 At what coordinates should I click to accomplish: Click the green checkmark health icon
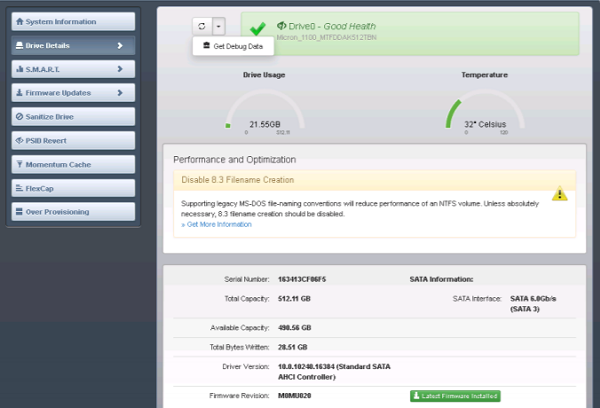258,28
